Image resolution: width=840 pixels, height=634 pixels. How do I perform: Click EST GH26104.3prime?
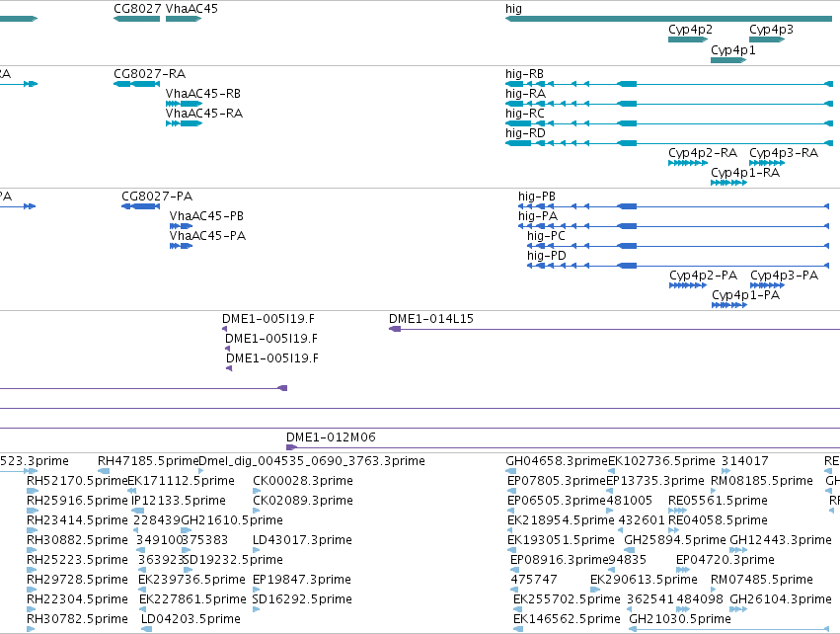[x=738, y=610]
